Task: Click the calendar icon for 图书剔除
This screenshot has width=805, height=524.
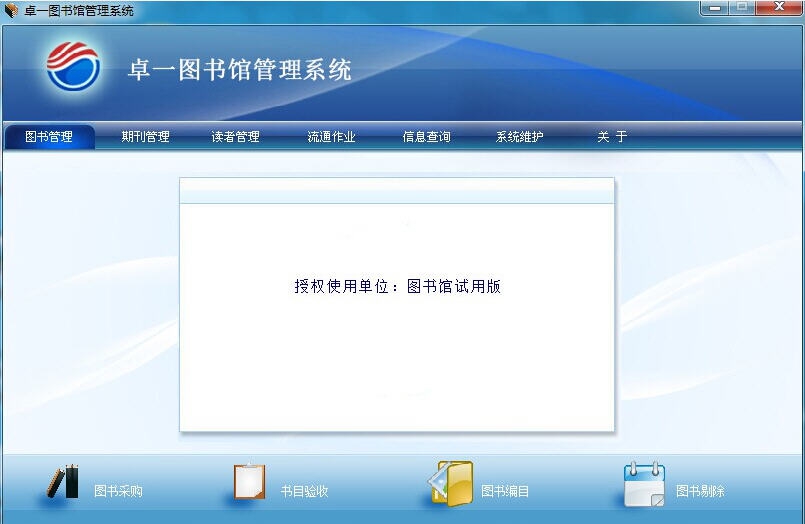Action: click(644, 483)
